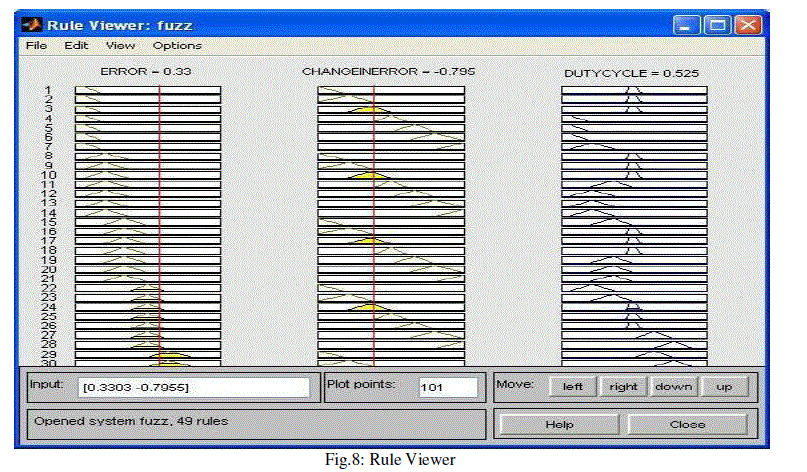This screenshot has height=472, width=807.
Task: Select rule 1 DUTYCYCLE output plot
Action: tap(634, 90)
